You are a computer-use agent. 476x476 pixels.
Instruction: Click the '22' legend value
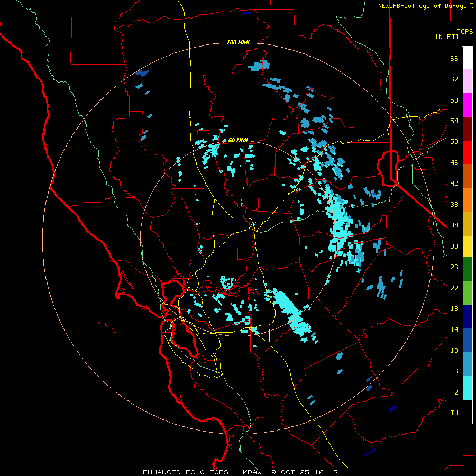(x=454, y=288)
